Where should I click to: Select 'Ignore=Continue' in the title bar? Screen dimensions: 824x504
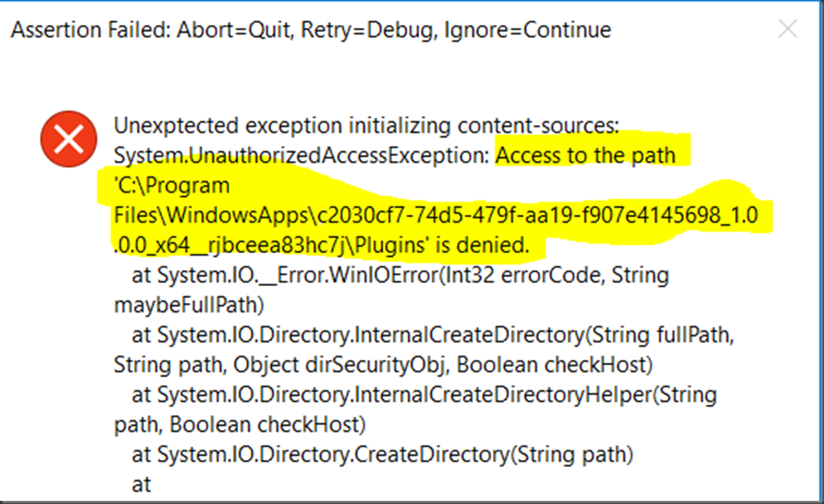[x=527, y=30]
